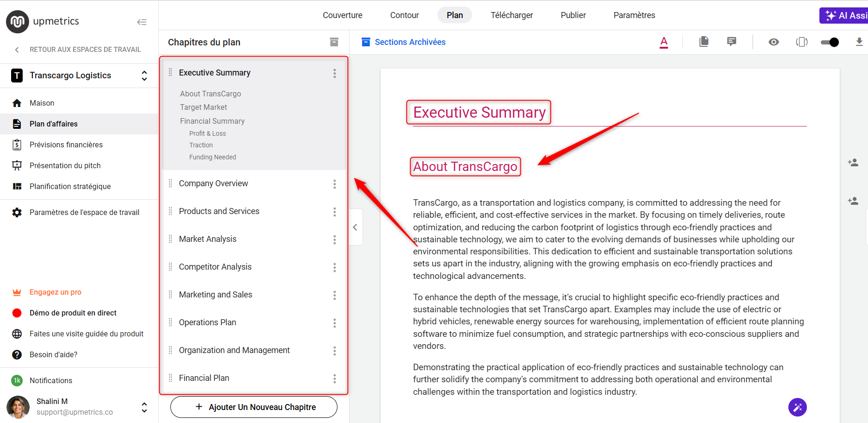Open options menu for Financial Plan chapter
Viewport: 868px width, 423px height.
pyautogui.click(x=334, y=379)
